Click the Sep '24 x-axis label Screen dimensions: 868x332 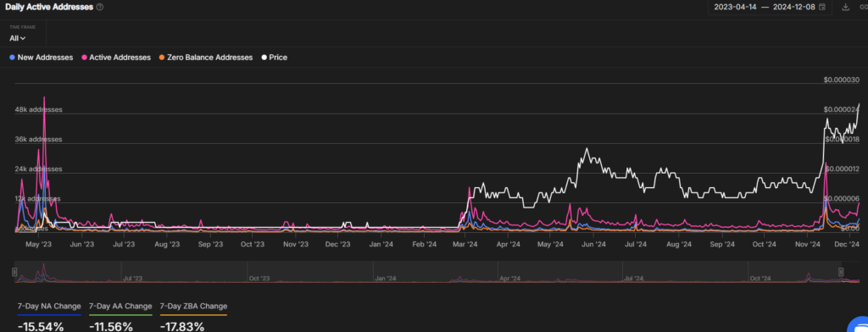(x=722, y=243)
